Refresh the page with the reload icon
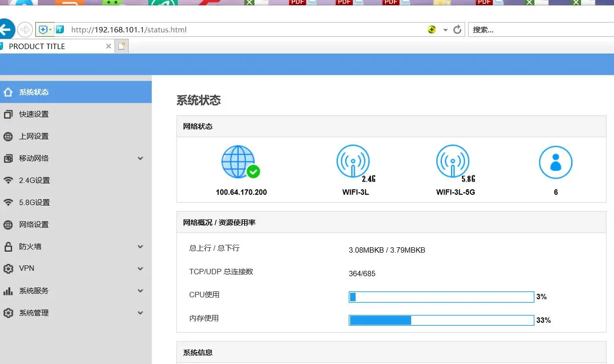 (x=457, y=29)
